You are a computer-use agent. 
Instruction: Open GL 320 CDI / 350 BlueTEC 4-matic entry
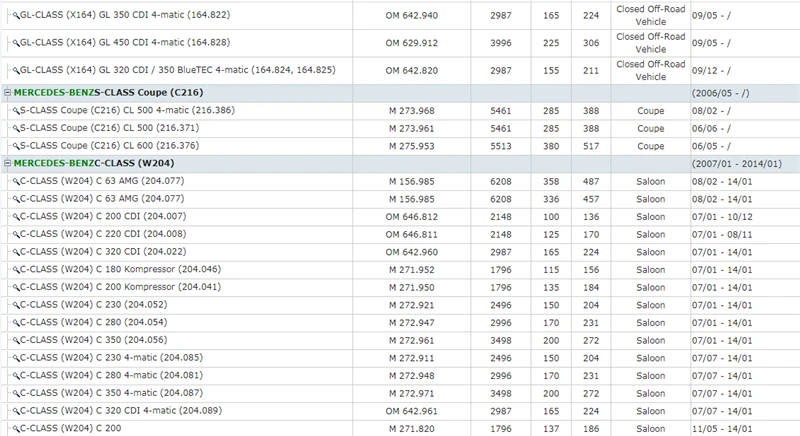click(x=178, y=70)
